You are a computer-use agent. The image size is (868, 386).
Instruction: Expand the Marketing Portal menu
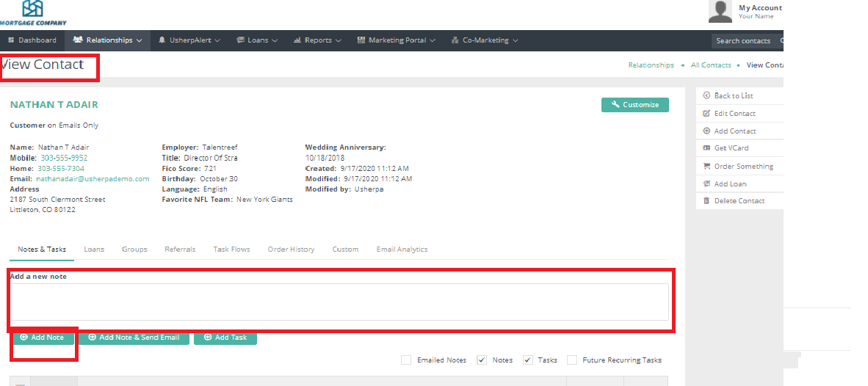(x=397, y=40)
